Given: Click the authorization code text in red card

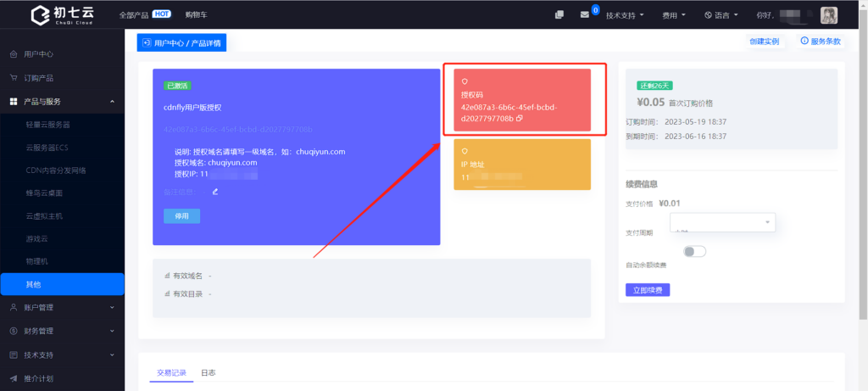Looking at the screenshot, I should tap(509, 113).
